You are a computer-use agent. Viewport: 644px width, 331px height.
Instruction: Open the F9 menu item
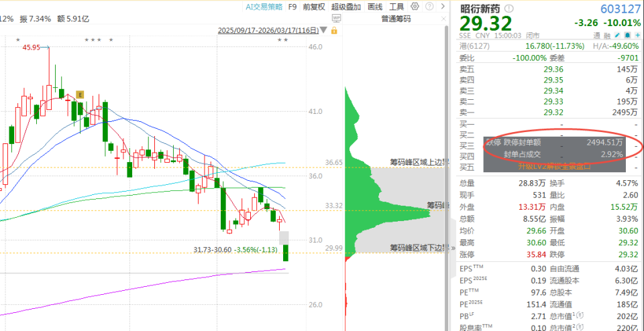(x=292, y=7)
